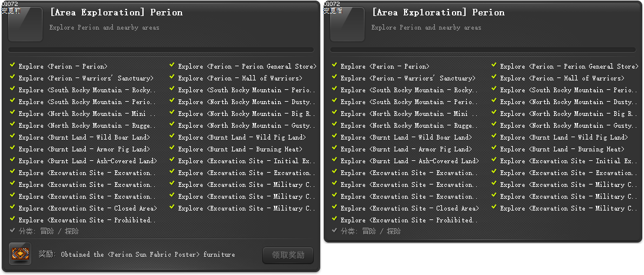Toggle the Perion General Store checkmark in left panel
Viewport: 644px width, 275px height.
click(x=173, y=66)
